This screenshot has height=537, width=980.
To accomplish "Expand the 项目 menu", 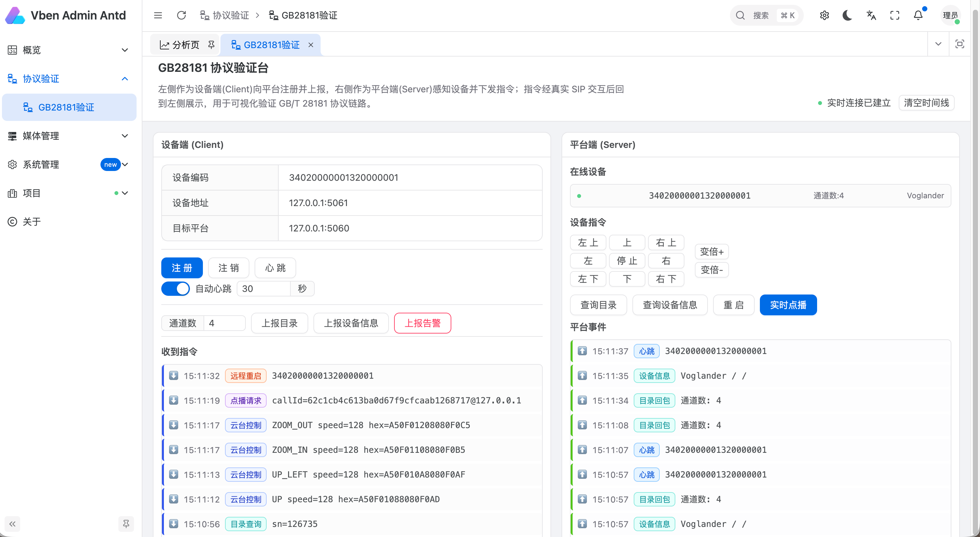I will click(69, 193).
